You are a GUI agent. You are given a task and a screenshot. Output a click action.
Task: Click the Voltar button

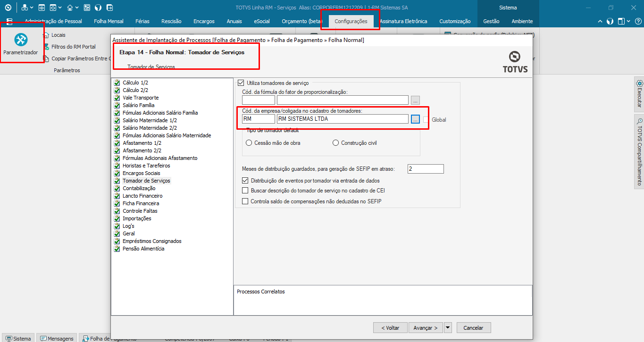390,327
